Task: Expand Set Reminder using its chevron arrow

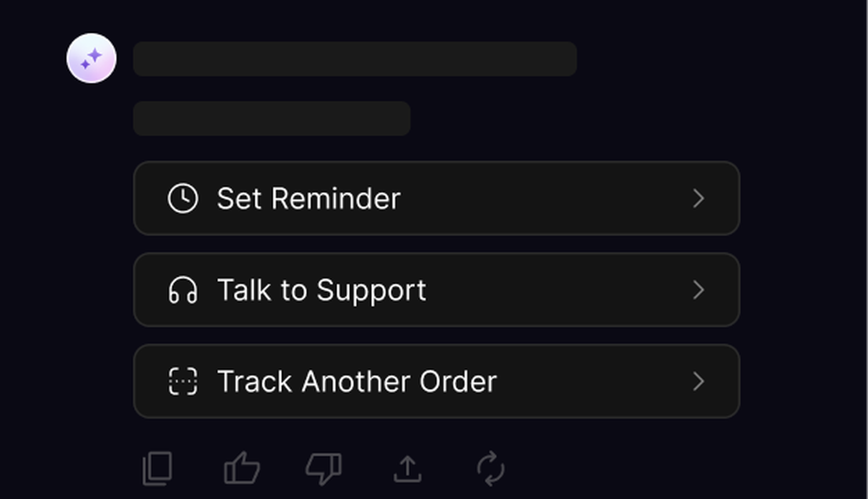Action: [x=698, y=198]
